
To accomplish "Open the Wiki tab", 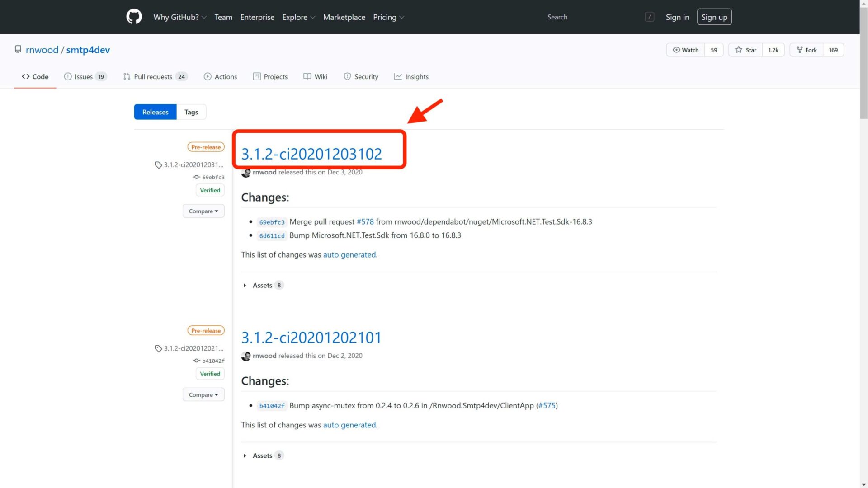I will (316, 76).
